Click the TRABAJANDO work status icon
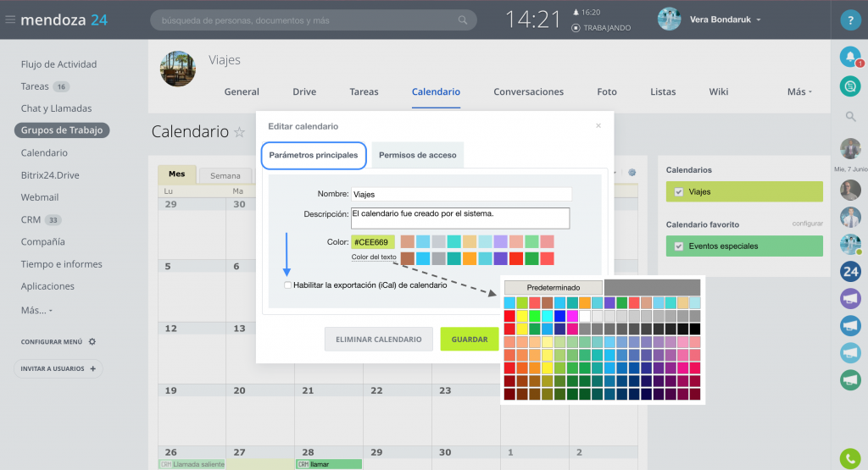The height and width of the screenshot is (470, 868). click(576, 28)
